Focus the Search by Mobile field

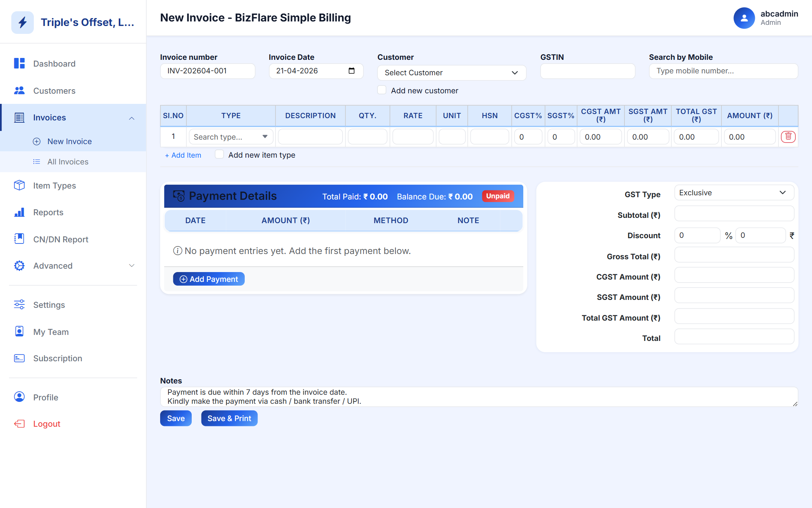tap(723, 71)
